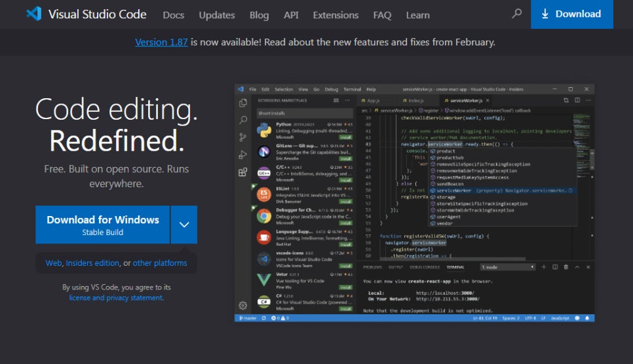Open the Web link
The width and height of the screenshot is (633, 364).
tap(53, 263)
